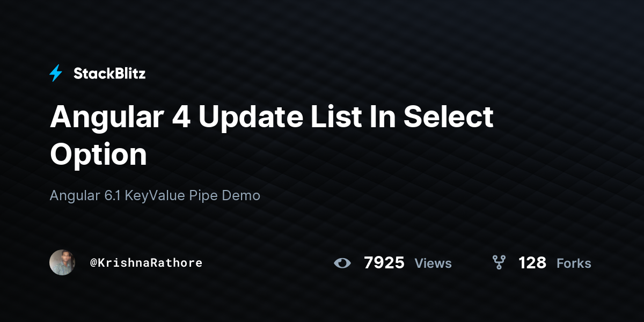Click the StackBlitz lightning bolt icon
Screen dimensions: 644x322
[56, 74]
